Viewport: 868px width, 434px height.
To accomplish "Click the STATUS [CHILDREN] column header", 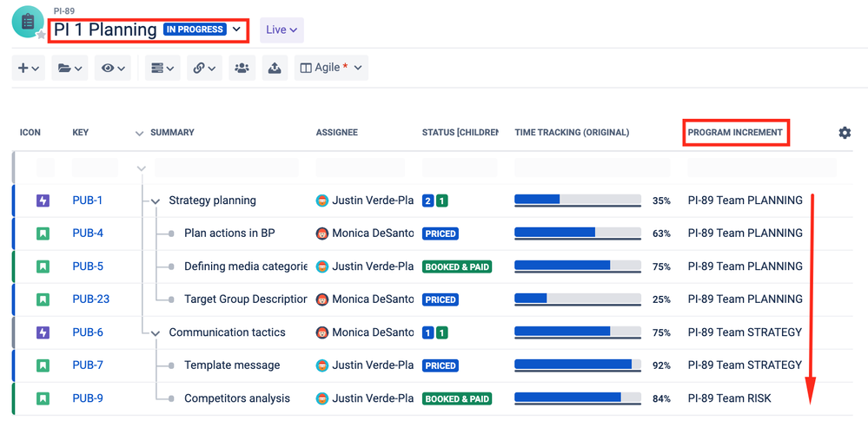I will (x=460, y=133).
